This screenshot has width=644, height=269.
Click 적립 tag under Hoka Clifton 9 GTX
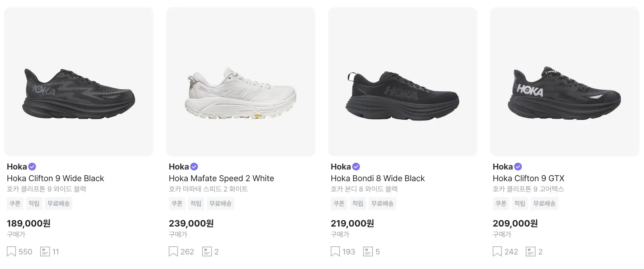pos(520,204)
